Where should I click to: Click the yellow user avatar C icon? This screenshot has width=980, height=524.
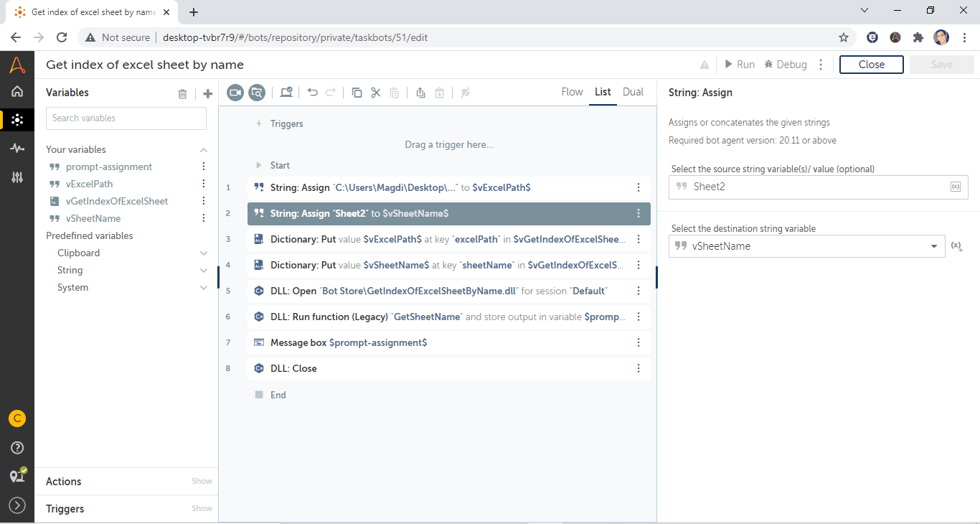coord(17,418)
